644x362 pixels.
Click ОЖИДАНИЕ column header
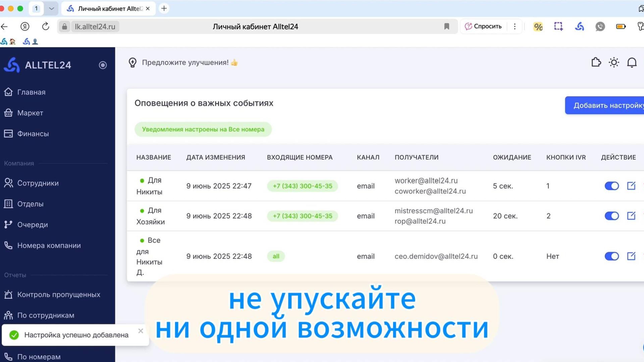(x=512, y=157)
